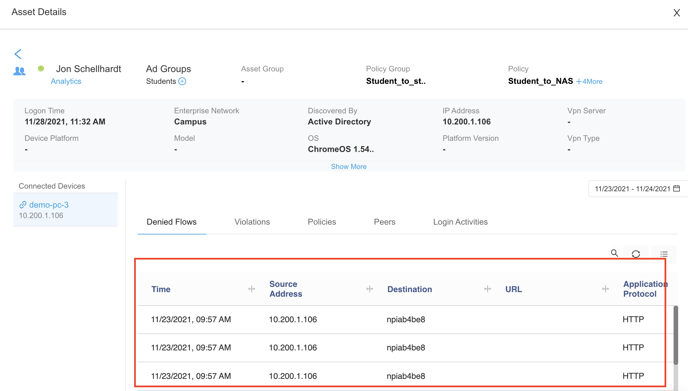The height and width of the screenshot is (391, 688).
Task: Click the green online status dot
Action: click(41, 68)
